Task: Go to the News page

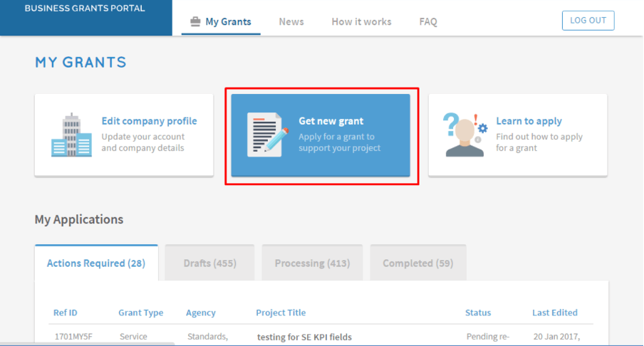Action: (291, 21)
